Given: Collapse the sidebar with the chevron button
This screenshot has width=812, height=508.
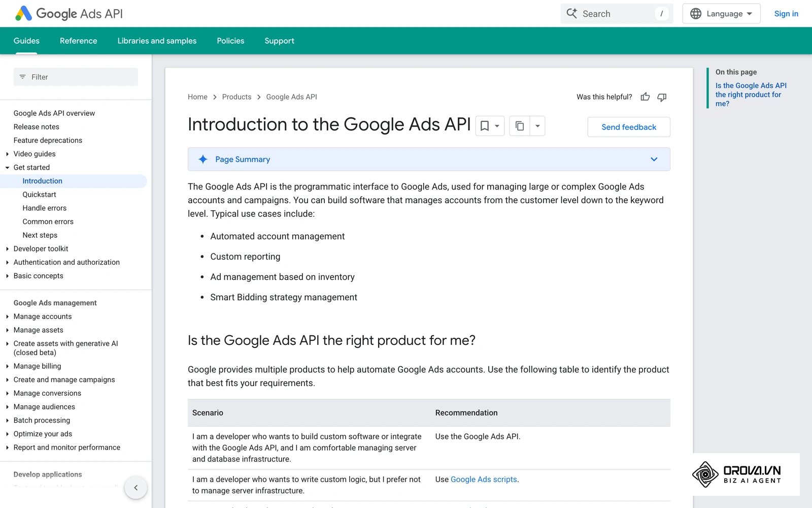Looking at the screenshot, I should click(136, 488).
